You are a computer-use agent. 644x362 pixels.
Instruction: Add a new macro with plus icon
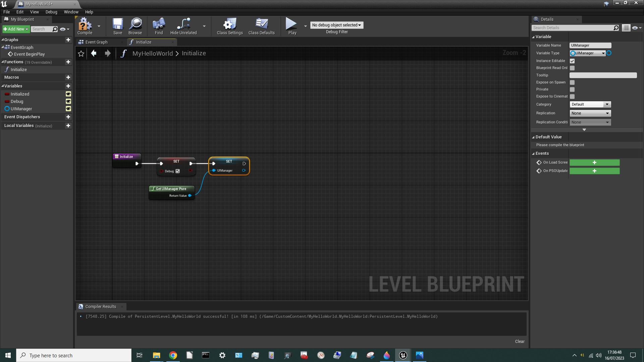(x=68, y=77)
